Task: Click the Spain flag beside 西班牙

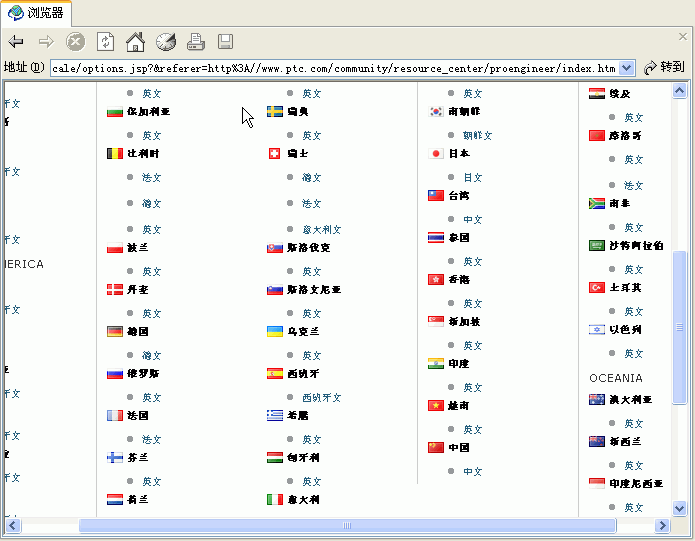Action: (x=275, y=374)
